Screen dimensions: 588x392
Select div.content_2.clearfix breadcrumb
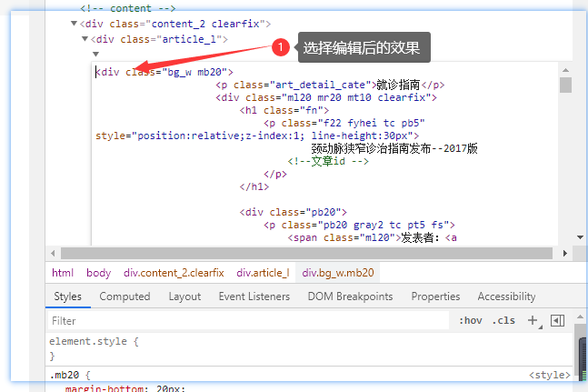click(174, 272)
